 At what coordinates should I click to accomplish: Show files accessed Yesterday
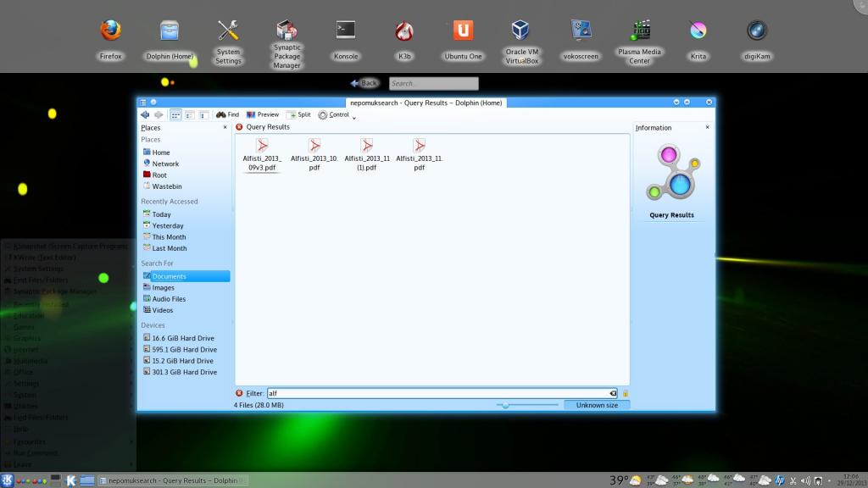[167, 226]
